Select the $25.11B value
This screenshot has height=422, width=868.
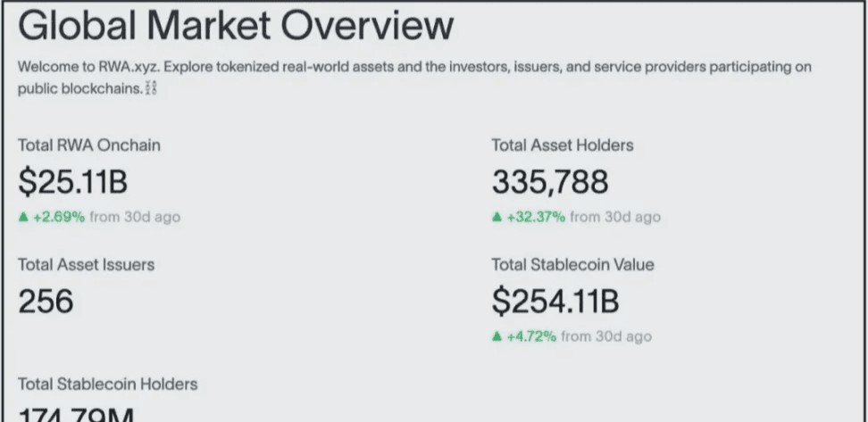pyautogui.click(x=72, y=182)
